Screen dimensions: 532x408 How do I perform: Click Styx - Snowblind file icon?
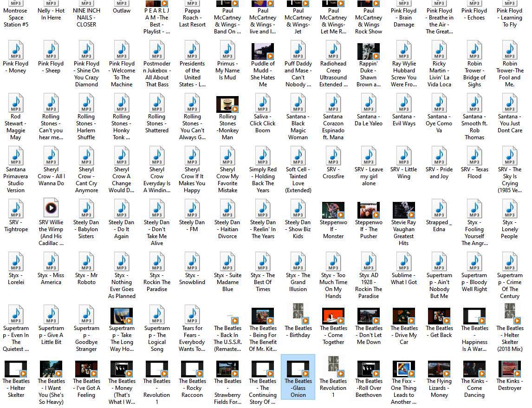(192, 262)
